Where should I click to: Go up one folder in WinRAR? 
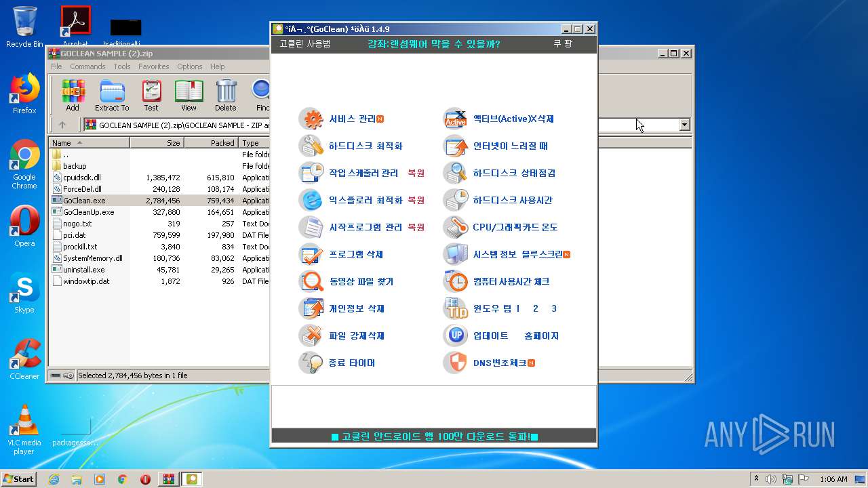(x=62, y=125)
